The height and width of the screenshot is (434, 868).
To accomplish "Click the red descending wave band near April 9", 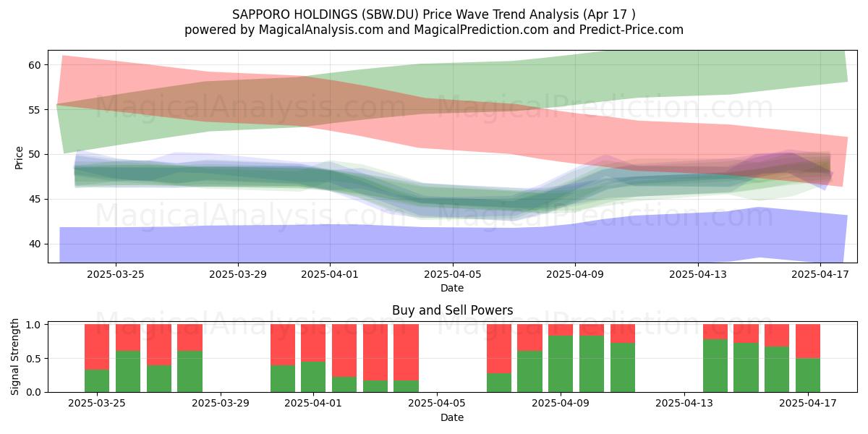I will tap(575, 139).
